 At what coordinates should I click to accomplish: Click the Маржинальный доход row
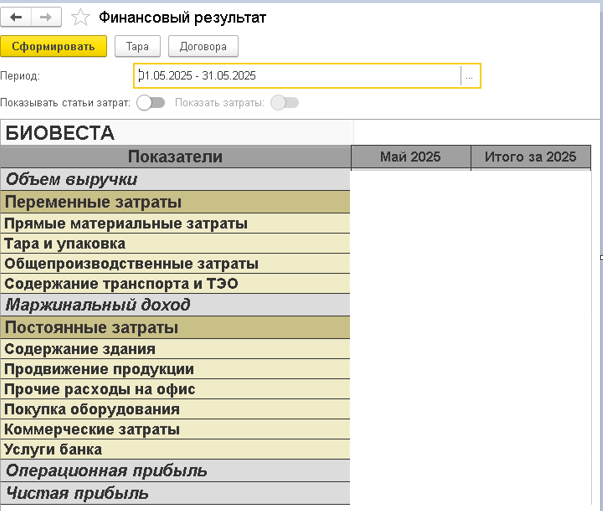(x=175, y=304)
